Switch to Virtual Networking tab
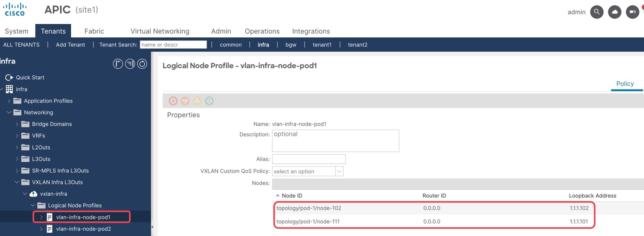Image resolution: width=644 pixels, height=236 pixels. [x=160, y=31]
